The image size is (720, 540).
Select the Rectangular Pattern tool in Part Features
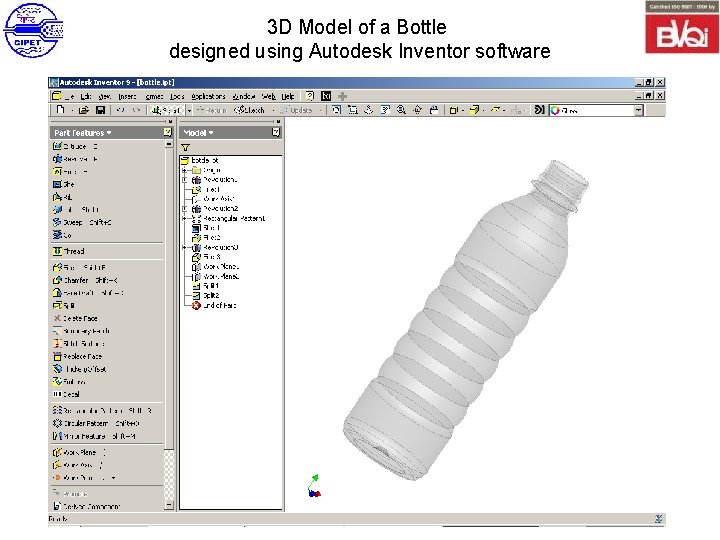point(102,410)
